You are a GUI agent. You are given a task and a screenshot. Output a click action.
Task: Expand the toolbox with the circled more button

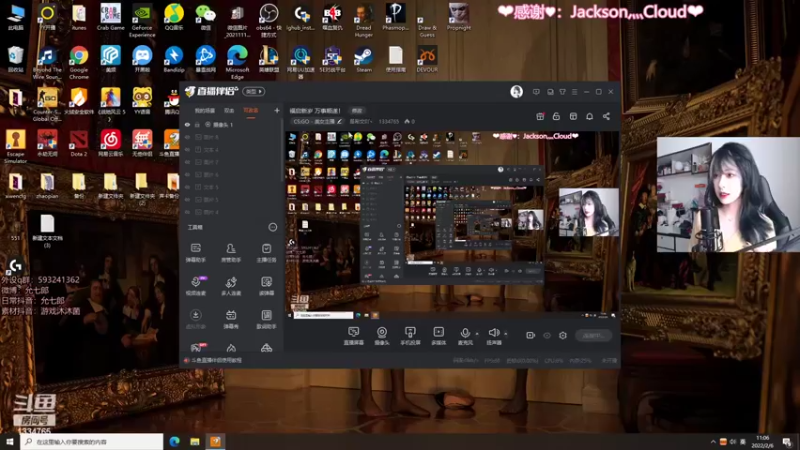[x=273, y=227]
